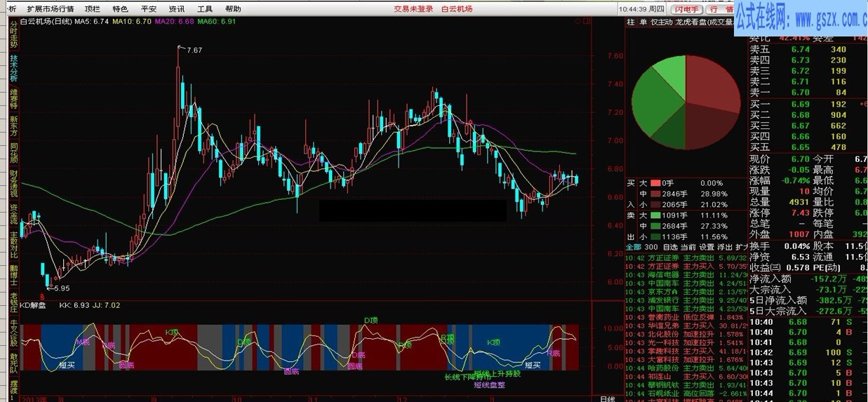This screenshot has width=868, height=402.
Task: Click the 7.67 high price label
Action: (194, 50)
